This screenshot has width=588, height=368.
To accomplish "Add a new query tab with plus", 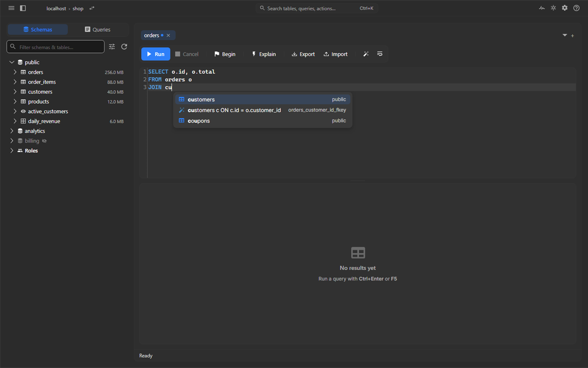I will (573, 36).
